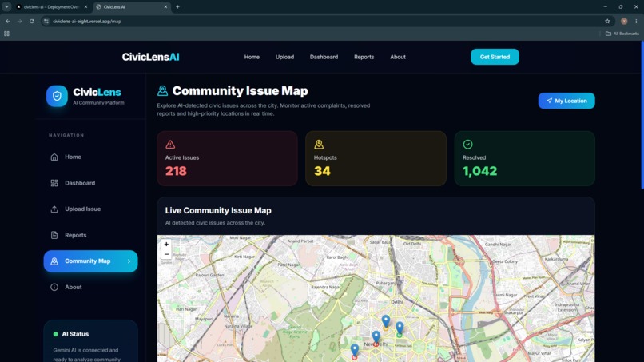Viewport: 644px width, 362px height.
Task: Open a new browser tab
Action: (177, 7)
